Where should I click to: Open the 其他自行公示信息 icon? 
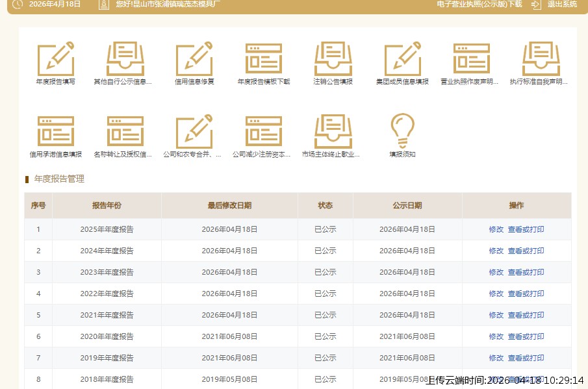coord(125,60)
